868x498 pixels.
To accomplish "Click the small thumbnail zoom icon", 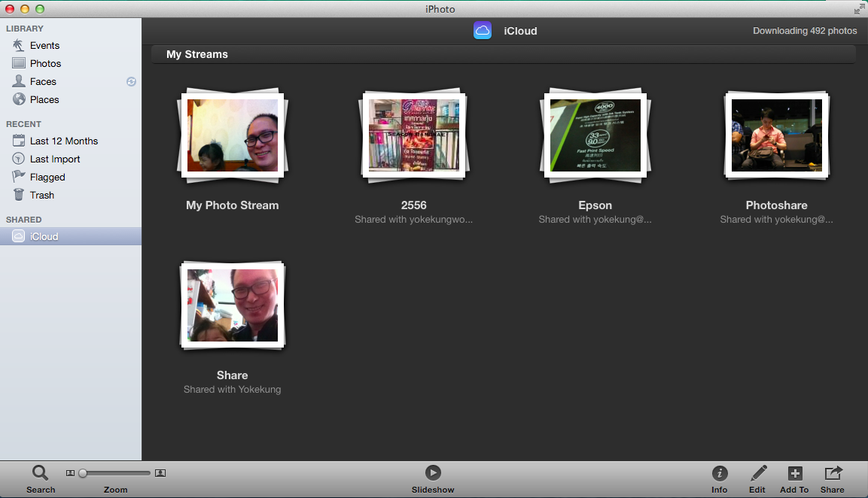I will pos(70,473).
